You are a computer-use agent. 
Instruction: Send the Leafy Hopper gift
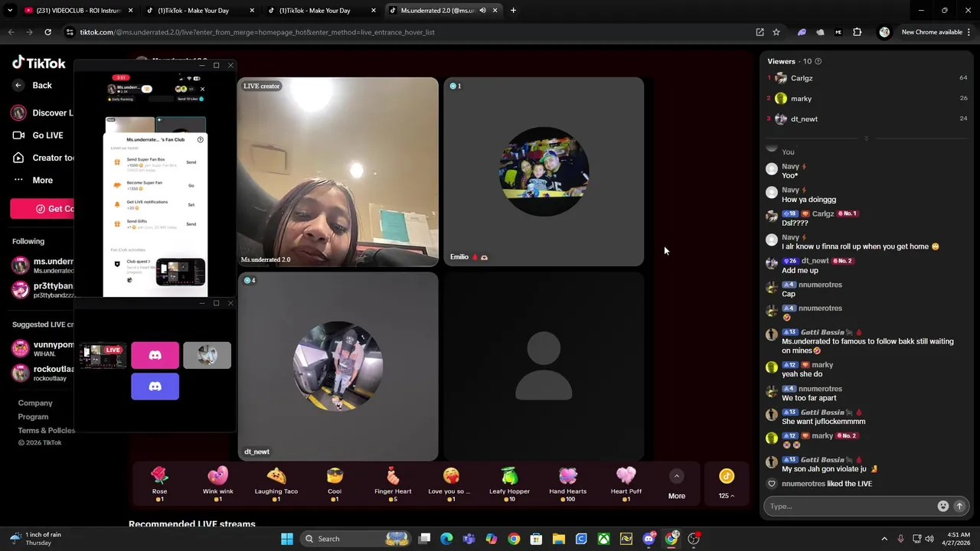(509, 484)
